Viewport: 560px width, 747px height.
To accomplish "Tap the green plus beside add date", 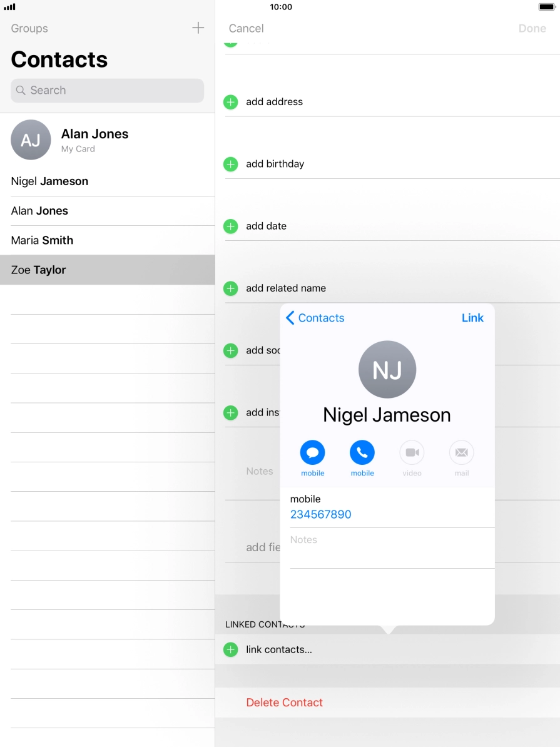I will click(x=231, y=226).
